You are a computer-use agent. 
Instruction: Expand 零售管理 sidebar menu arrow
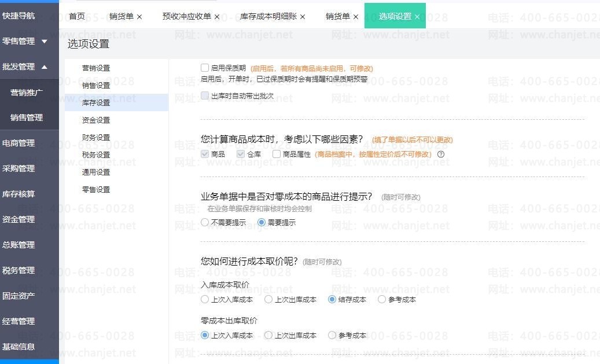45,41
